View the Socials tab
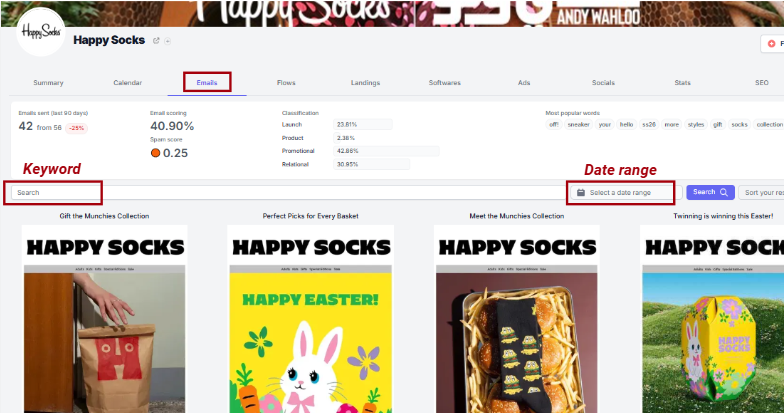This screenshot has height=413, width=784. [604, 82]
